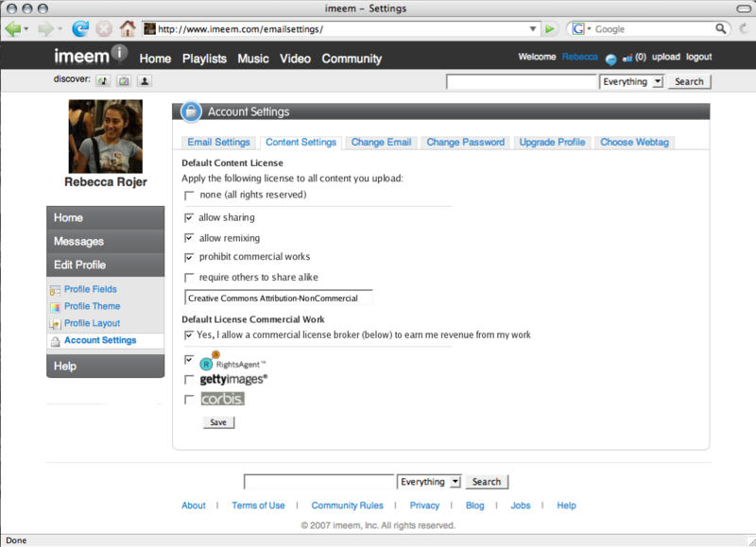This screenshot has height=547, width=756.
Task: Go to the Upgrade Profile tab
Action: pyautogui.click(x=552, y=143)
